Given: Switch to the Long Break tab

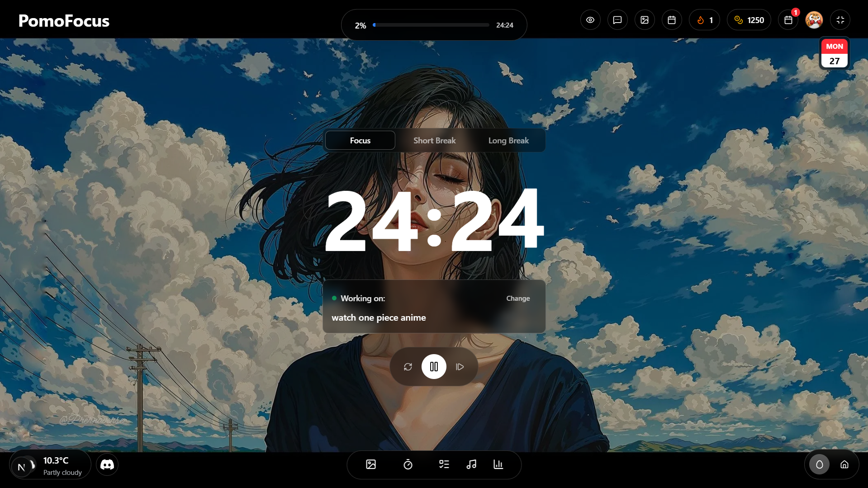Looking at the screenshot, I should pos(508,141).
